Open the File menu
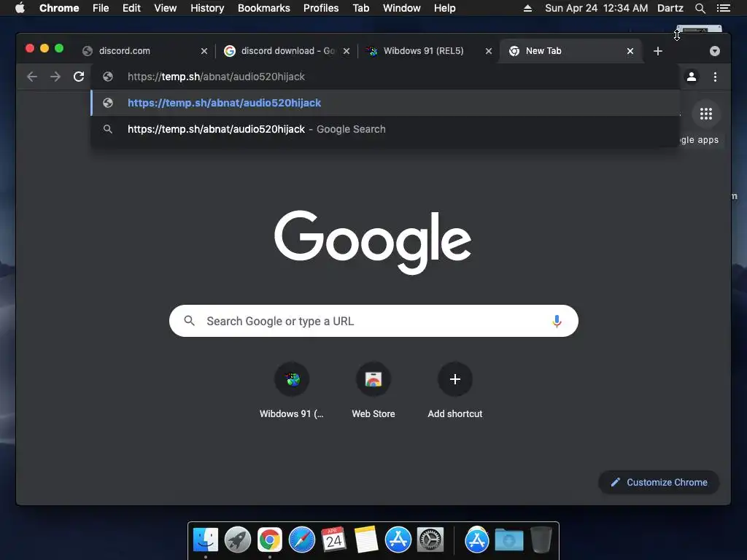 pos(101,8)
